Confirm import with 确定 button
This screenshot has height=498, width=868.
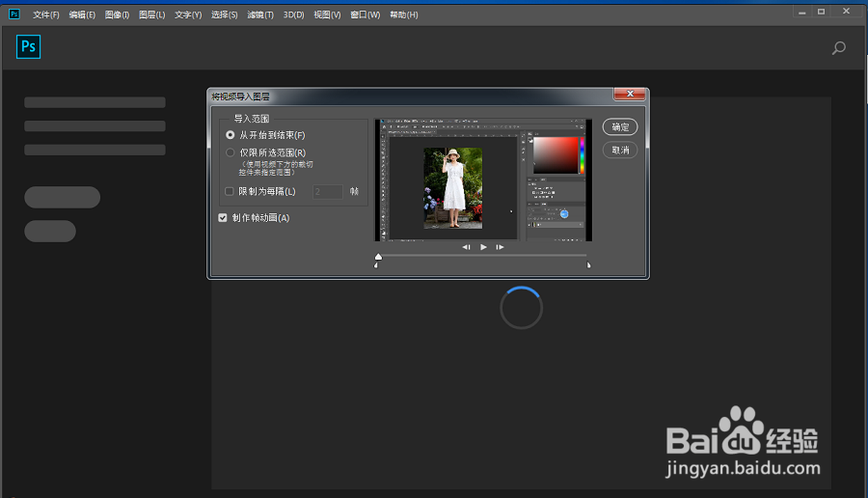[620, 126]
